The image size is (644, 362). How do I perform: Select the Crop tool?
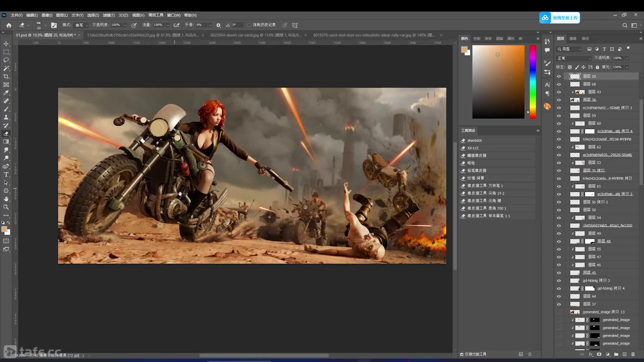pyautogui.click(x=6, y=76)
